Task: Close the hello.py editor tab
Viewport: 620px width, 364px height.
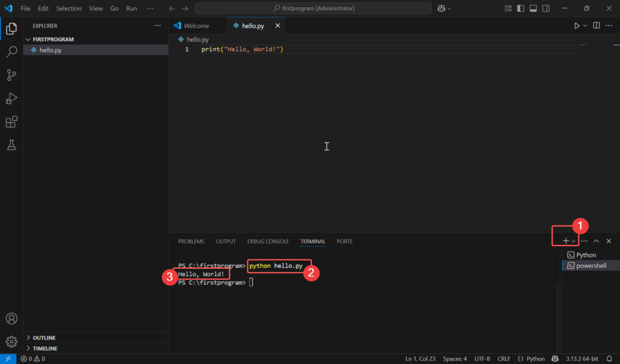Action: coord(277,25)
